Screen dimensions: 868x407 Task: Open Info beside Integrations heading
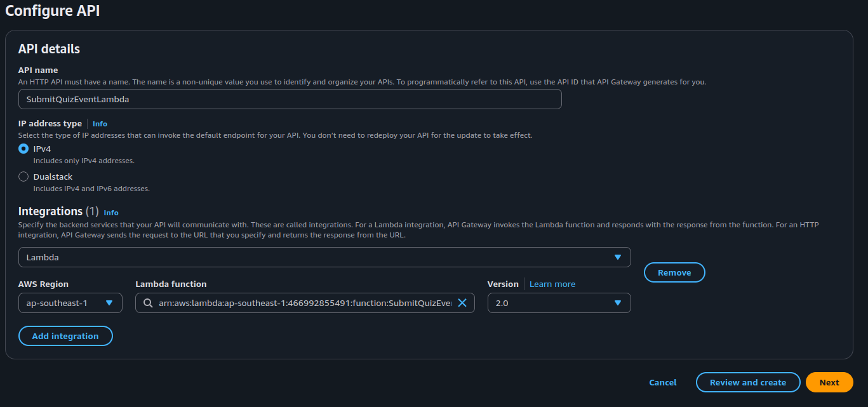coord(111,213)
